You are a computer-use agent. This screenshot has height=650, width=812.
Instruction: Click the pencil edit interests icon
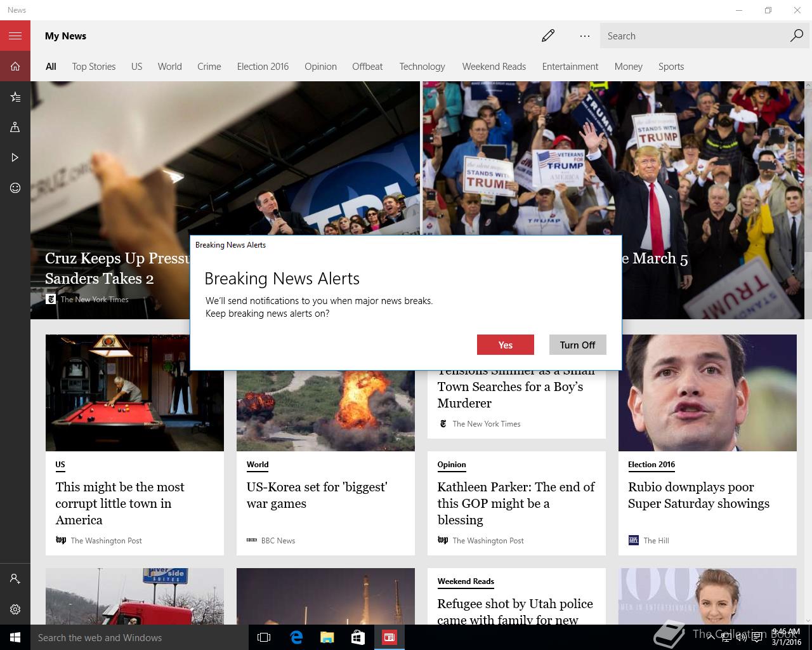coord(548,36)
